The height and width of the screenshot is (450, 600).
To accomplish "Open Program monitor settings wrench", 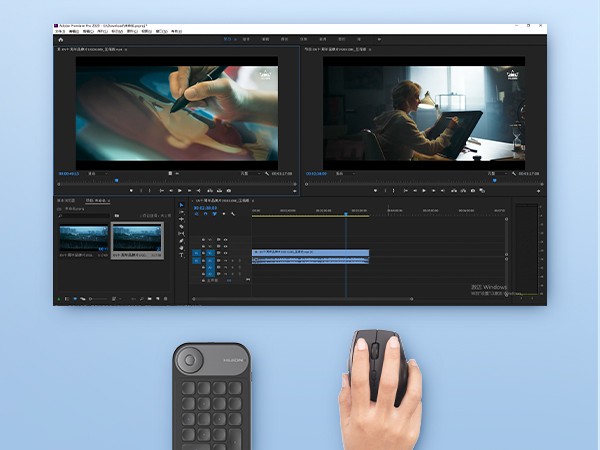I will (514, 174).
